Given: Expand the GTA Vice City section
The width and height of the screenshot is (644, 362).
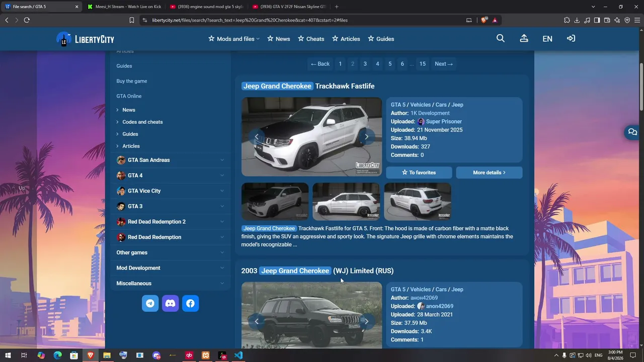Looking at the screenshot, I should tap(170, 191).
